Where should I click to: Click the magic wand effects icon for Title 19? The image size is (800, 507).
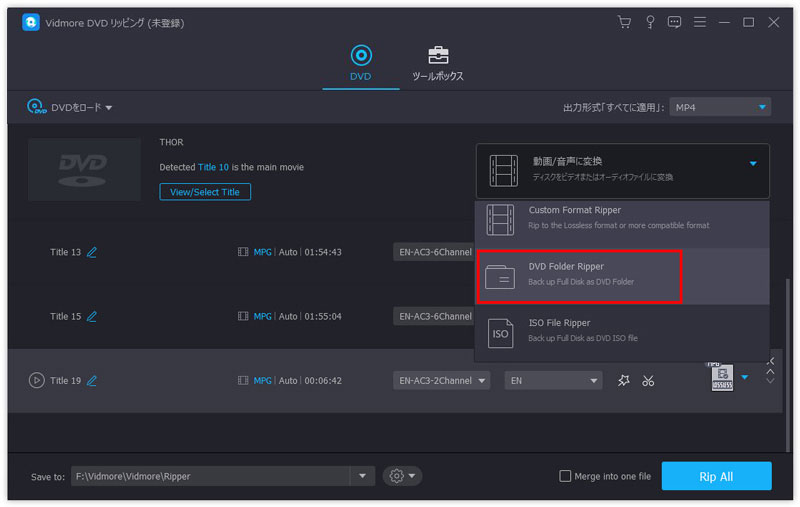pos(624,380)
